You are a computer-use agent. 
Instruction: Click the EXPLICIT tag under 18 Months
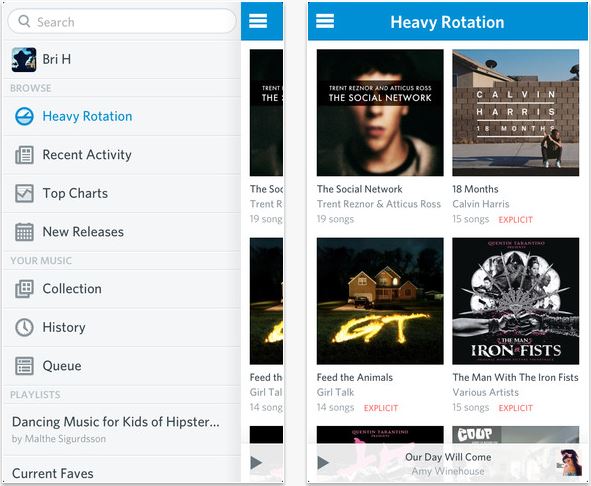coord(516,220)
